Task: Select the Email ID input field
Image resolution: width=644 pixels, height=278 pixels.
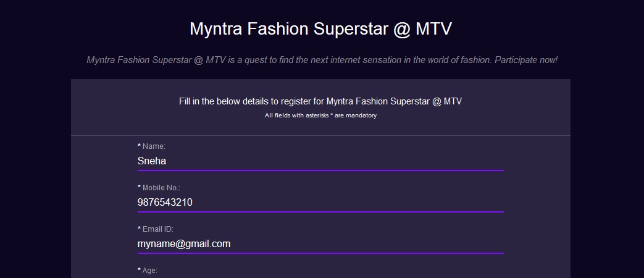Action: [320, 244]
